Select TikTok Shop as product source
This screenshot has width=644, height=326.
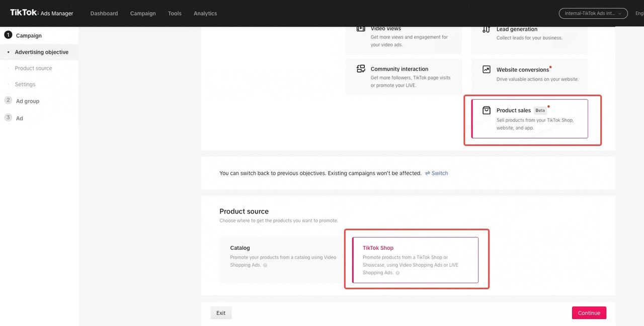click(x=415, y=259)
